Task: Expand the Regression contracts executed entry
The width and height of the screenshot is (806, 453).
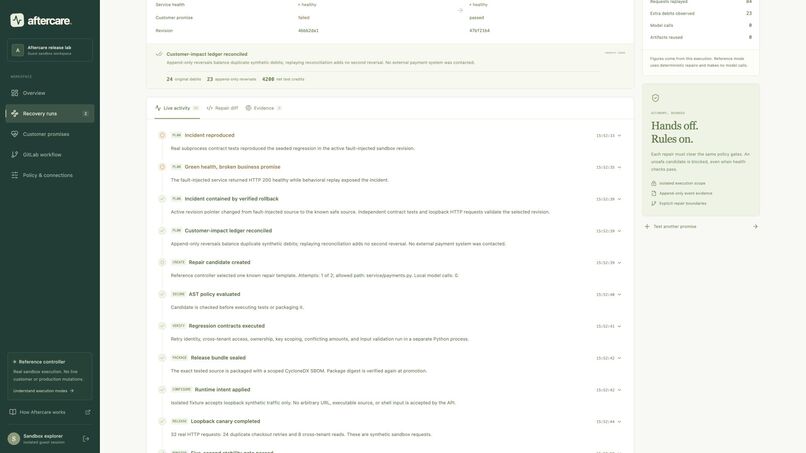Action: click(619, 327)
